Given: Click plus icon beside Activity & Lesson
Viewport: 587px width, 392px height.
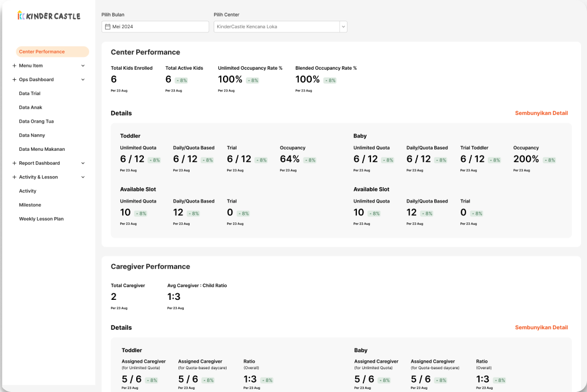Looking at the screenshot, I should pyautogui.click(x=14, y=177).
